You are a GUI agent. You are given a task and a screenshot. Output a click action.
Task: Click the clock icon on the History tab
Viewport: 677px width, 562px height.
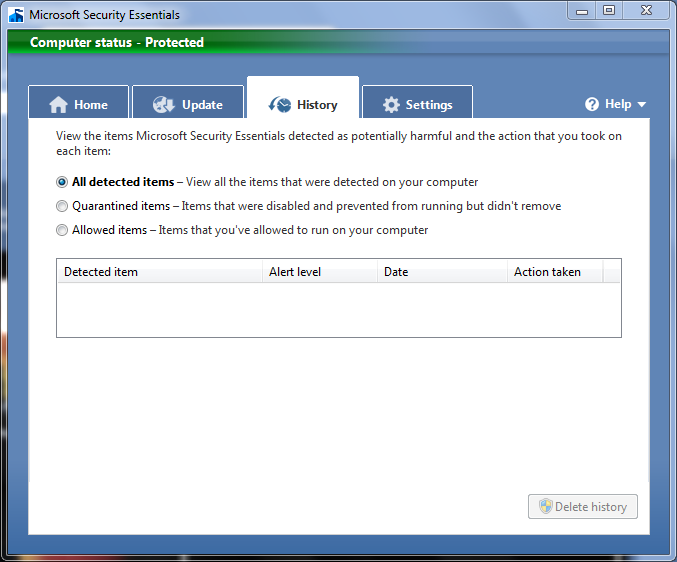point(280,104)
